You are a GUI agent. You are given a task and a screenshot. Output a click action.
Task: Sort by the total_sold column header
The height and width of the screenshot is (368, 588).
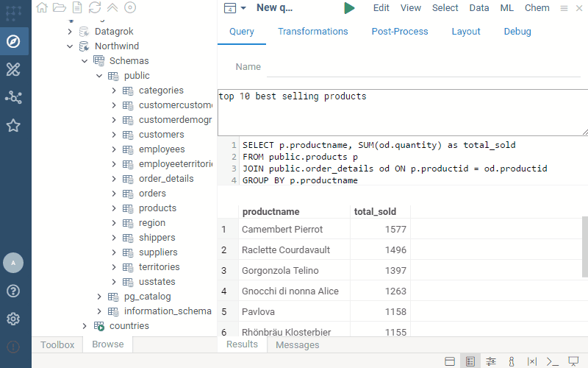[380, 212]
